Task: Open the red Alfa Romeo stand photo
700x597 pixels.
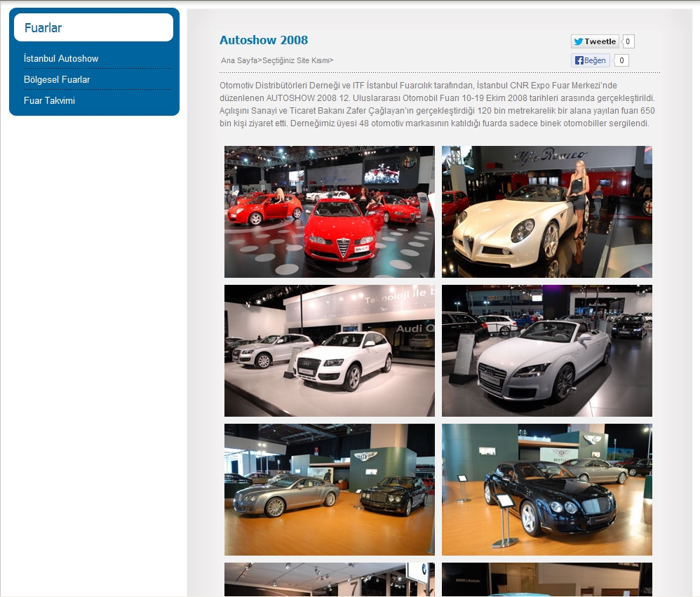Action: tap(330, 212)
